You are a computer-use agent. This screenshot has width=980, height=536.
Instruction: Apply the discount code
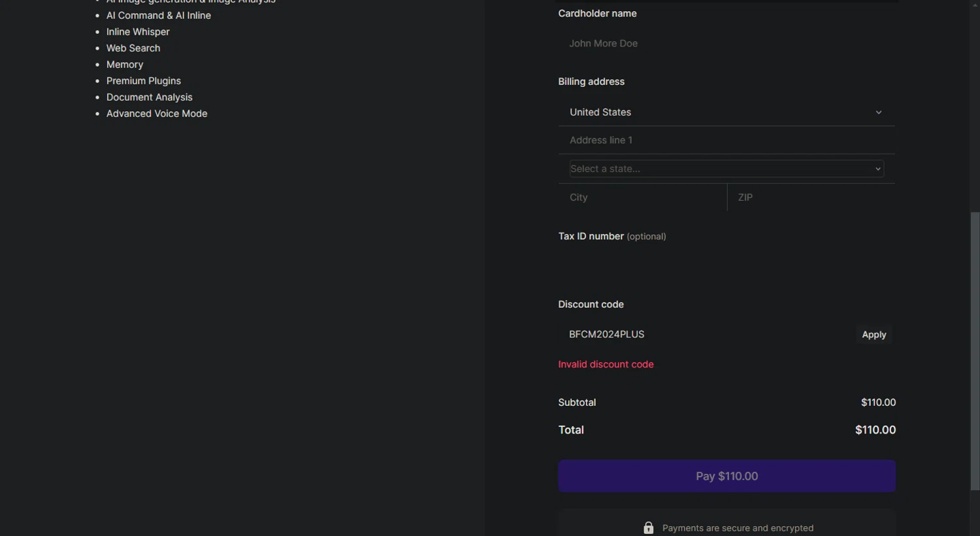tap(874, 335)
